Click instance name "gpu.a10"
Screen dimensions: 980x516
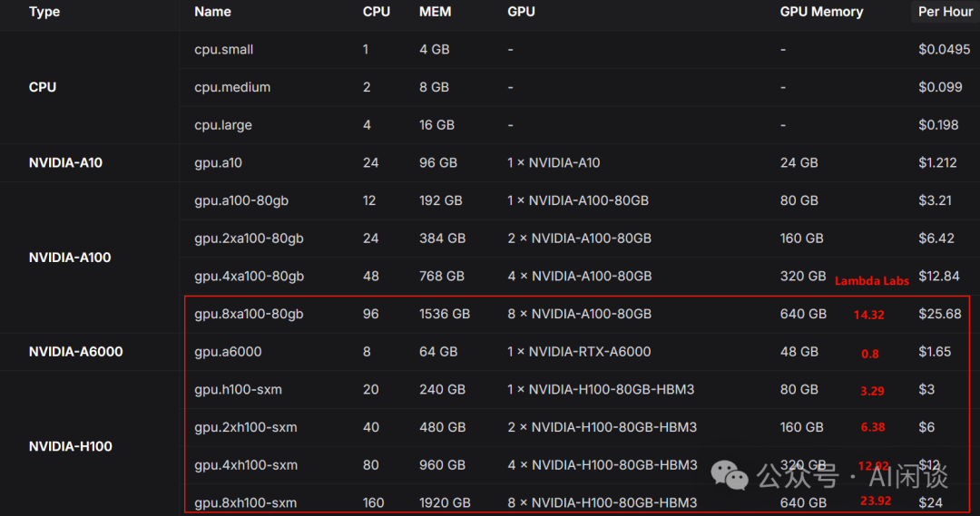[x=218, y=163]
